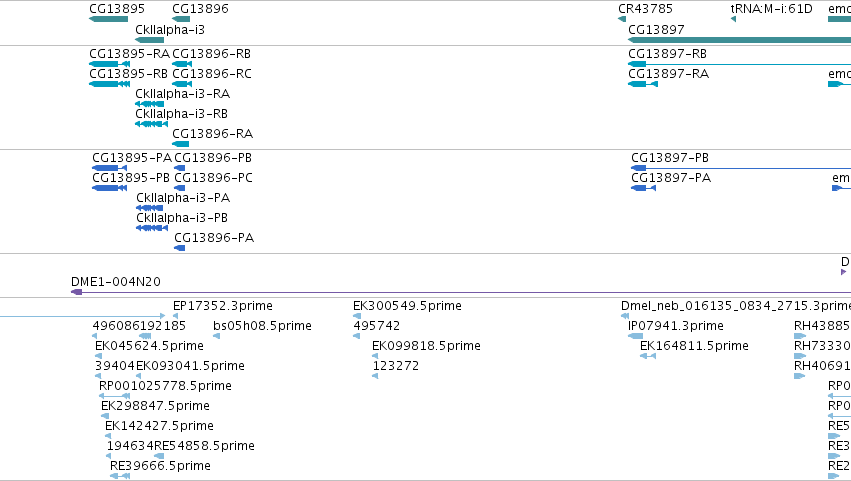Select transcript CG13897-RA
The image size is (851, 481).
[668, 74]
